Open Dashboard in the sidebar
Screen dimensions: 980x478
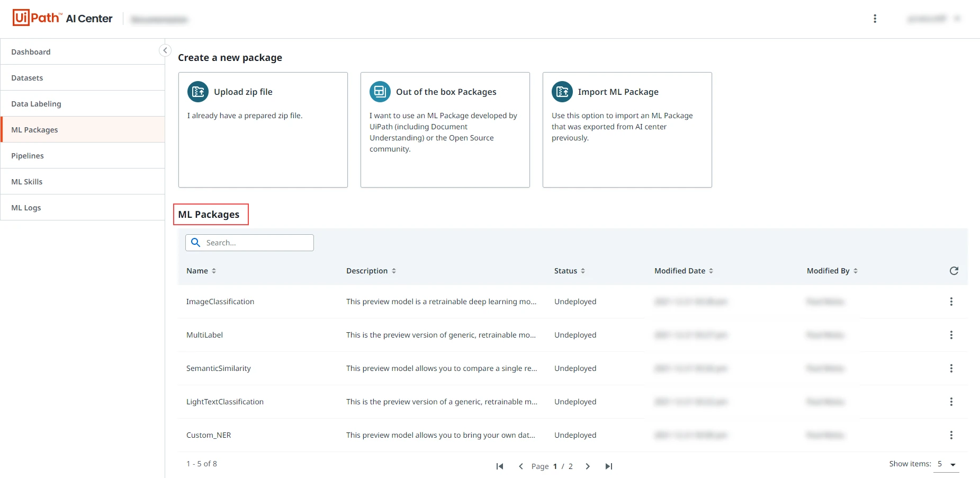click(x=83, y=52)
